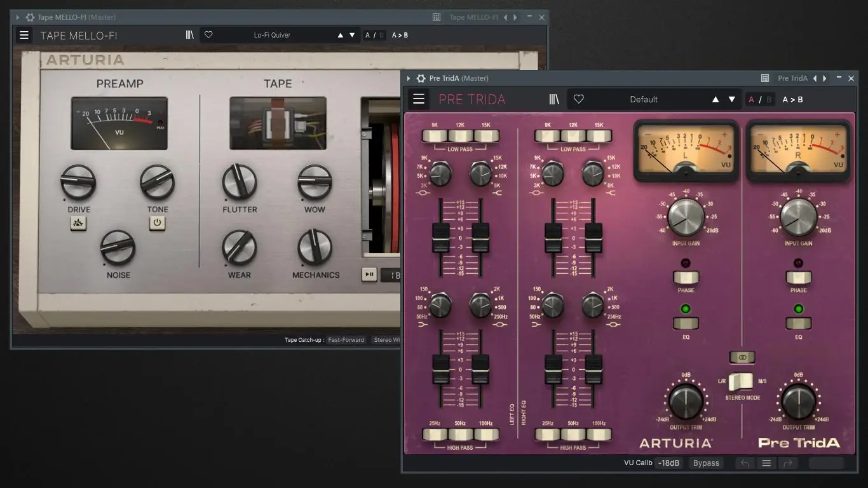
Task: Toggle the TONE power button in Tape Mello-Fi
Action: click(x=157, y=224)
